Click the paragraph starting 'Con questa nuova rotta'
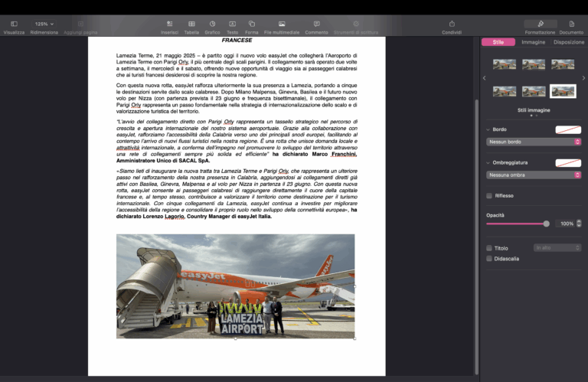Image resolution: width=588 pixels, height=382 pixels. [237, 98]
